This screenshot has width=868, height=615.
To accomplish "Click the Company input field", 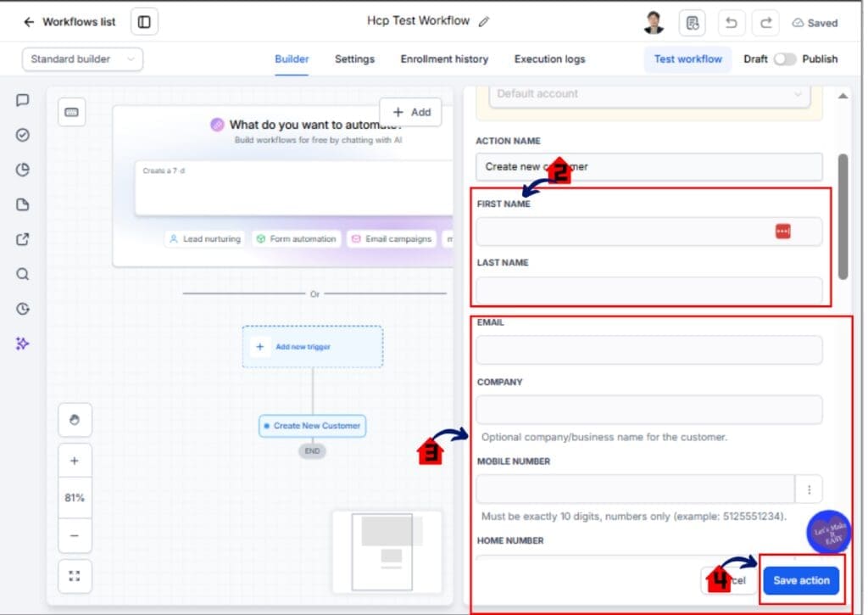I will pos(648,410).
